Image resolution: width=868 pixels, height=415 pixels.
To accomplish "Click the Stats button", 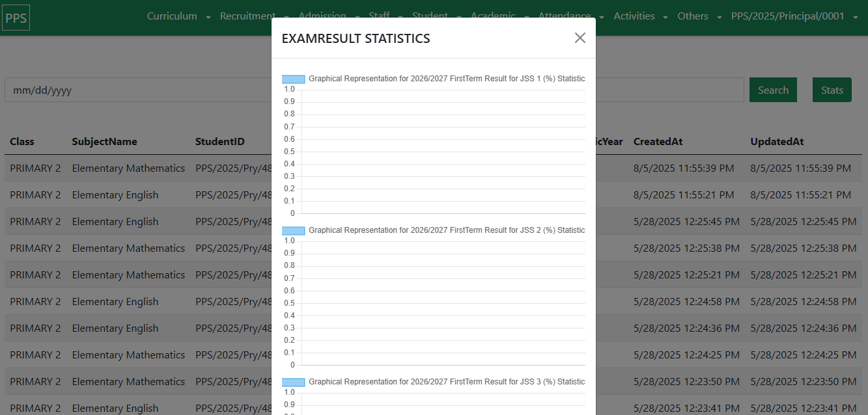I will (832, 90).
